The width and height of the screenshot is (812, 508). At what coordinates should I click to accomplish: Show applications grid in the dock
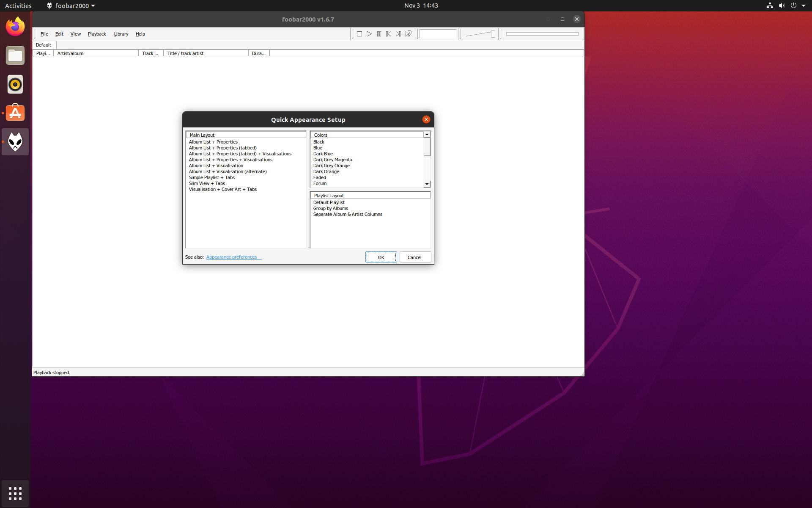tap(15, 493)
